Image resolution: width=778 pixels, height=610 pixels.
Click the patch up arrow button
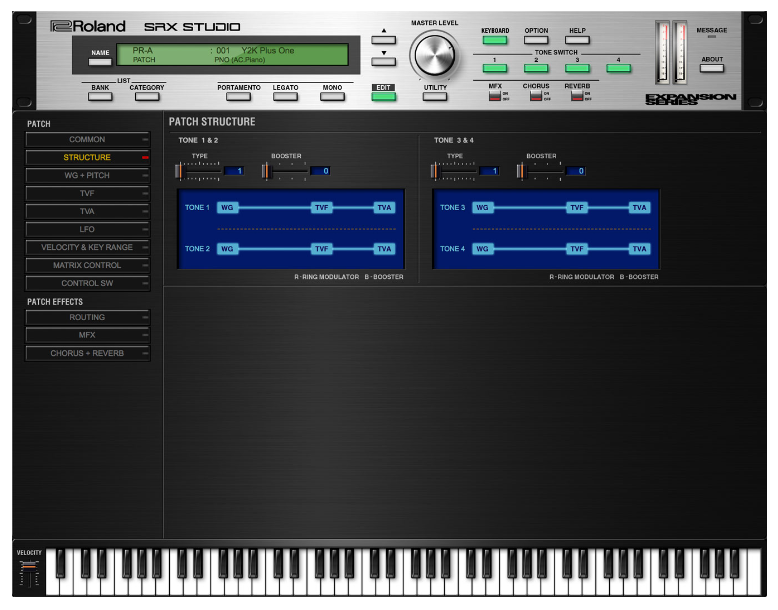pyautogui.click(x=384, y=40)
